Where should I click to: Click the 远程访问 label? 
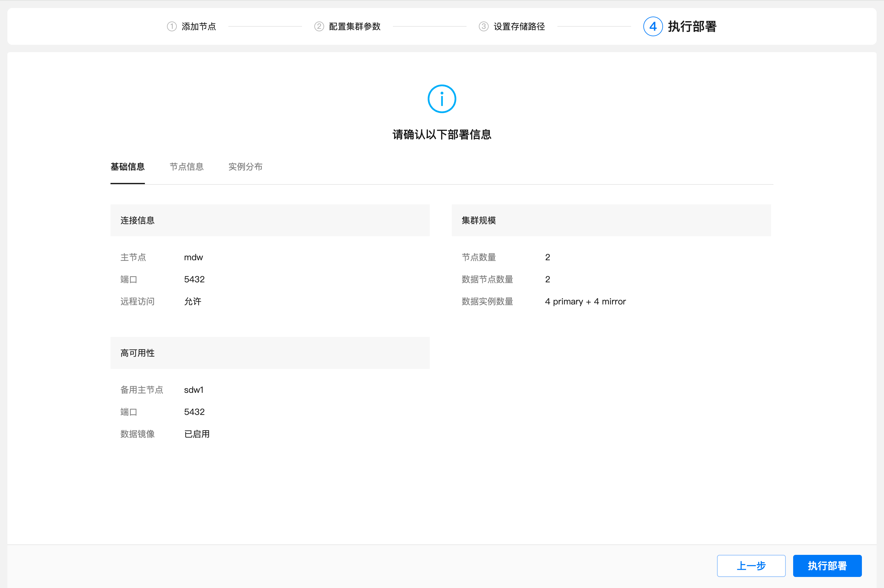(137, 301)
